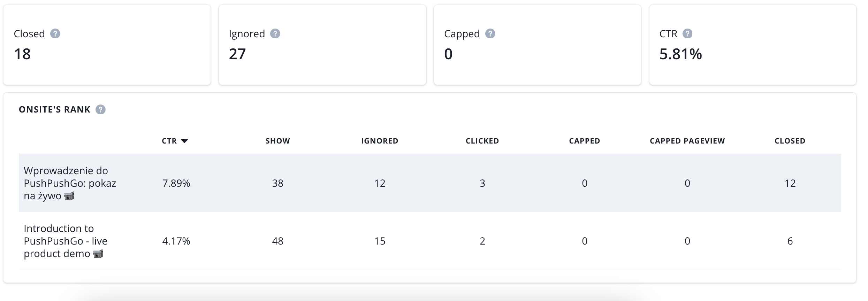Click the Onsite's Rank help icon
868x301 pixels.
coord(100,110)
